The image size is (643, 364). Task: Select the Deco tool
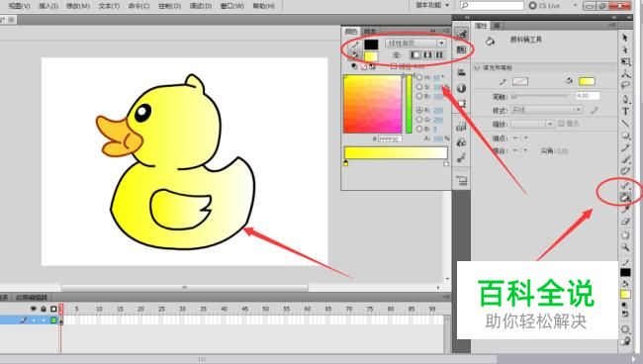pyautogui.click(x=625, y=171)
